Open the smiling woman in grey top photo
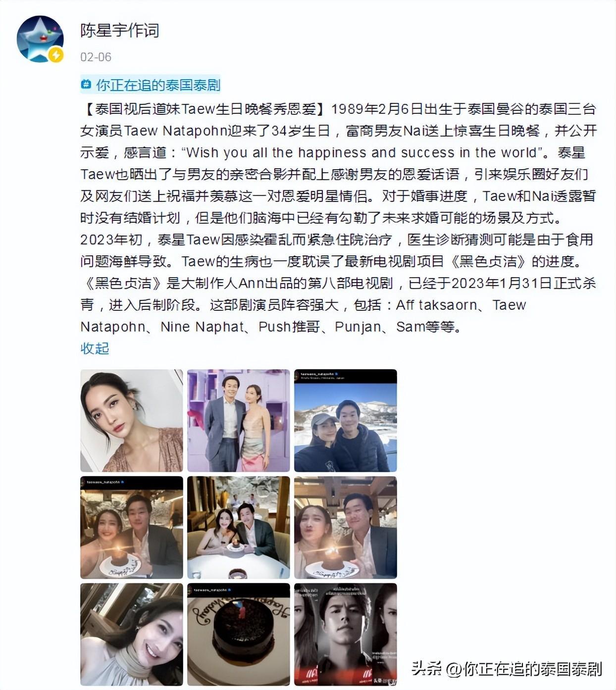Viewport: 616px width, 690px height. 132,635
